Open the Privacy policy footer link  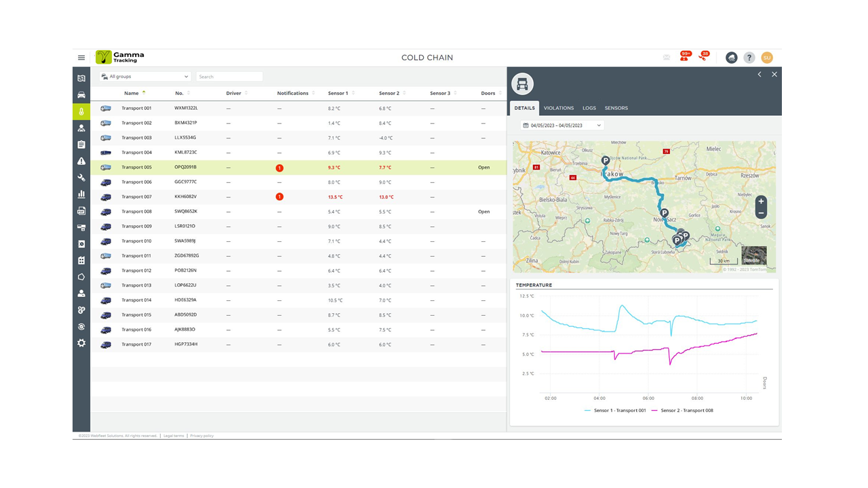click(201, 436)
